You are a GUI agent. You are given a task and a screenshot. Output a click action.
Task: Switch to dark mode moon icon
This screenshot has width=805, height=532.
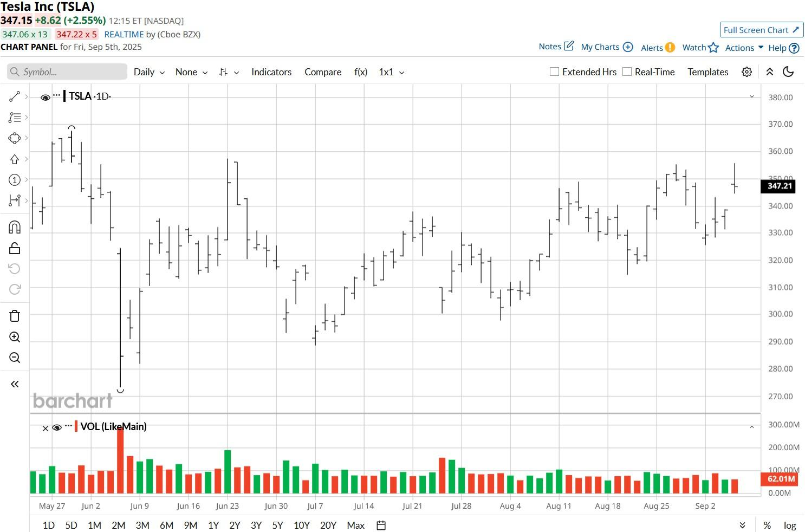(789, 72)
